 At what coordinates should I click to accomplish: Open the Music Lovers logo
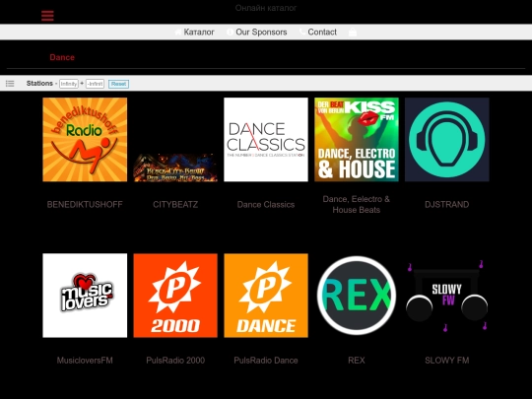pos(85,296)
